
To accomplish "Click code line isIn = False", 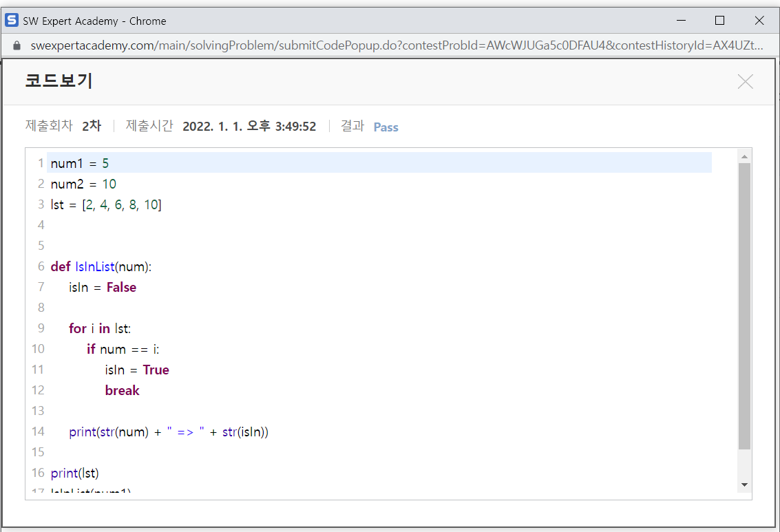I will tap(103, 288).
